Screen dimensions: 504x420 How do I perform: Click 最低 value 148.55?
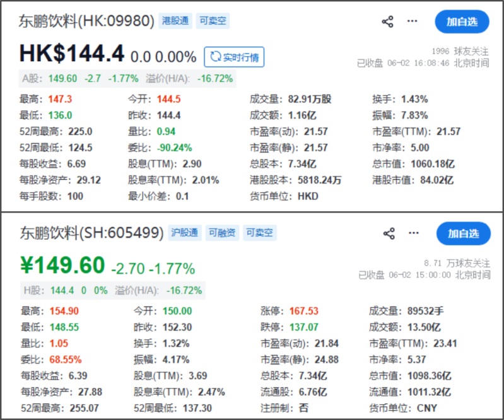(x=64, y=327)
